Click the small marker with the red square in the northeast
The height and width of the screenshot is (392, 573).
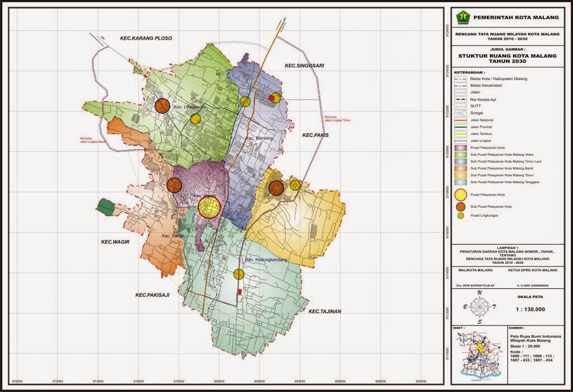tap(275, 98)
